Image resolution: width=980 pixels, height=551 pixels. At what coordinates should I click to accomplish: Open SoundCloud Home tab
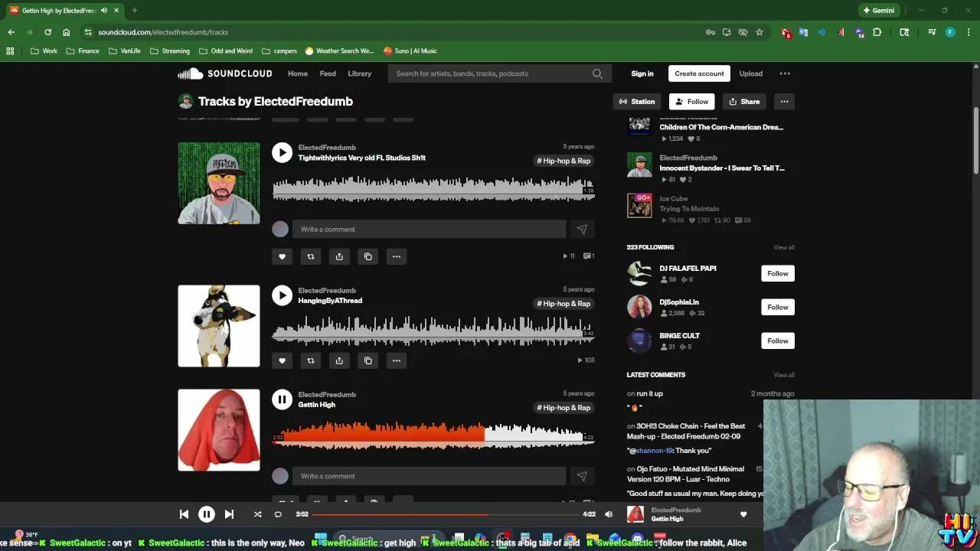(x=298, y=73)
